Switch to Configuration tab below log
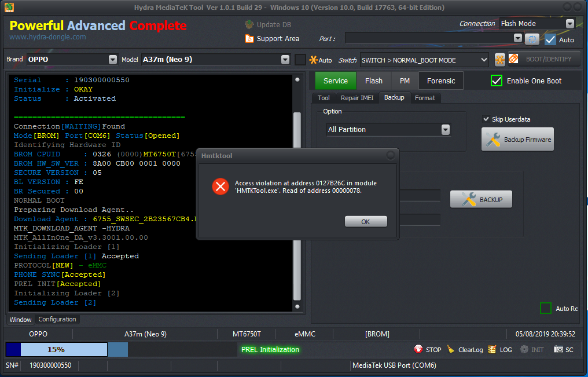 click(x=57, y=319)
